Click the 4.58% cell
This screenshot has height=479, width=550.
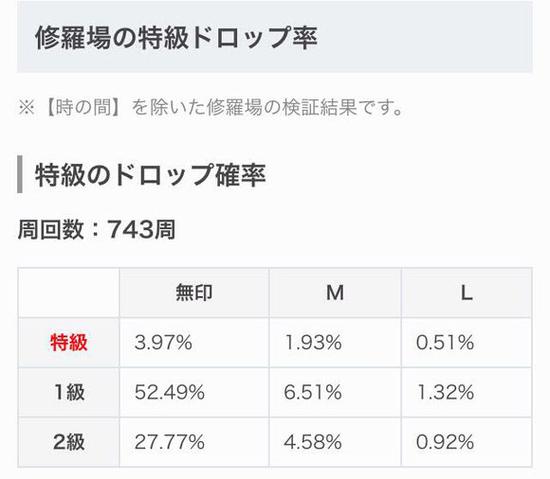pos(335,442)
